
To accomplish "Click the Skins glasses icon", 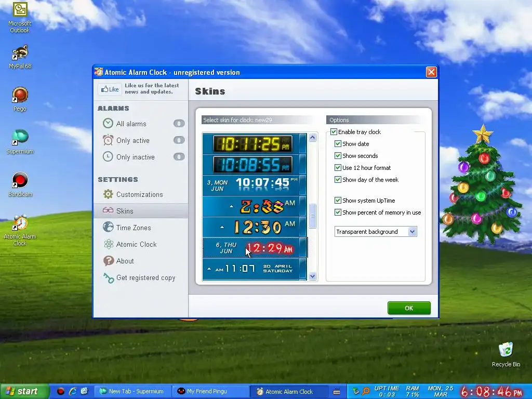I will 108,210.
